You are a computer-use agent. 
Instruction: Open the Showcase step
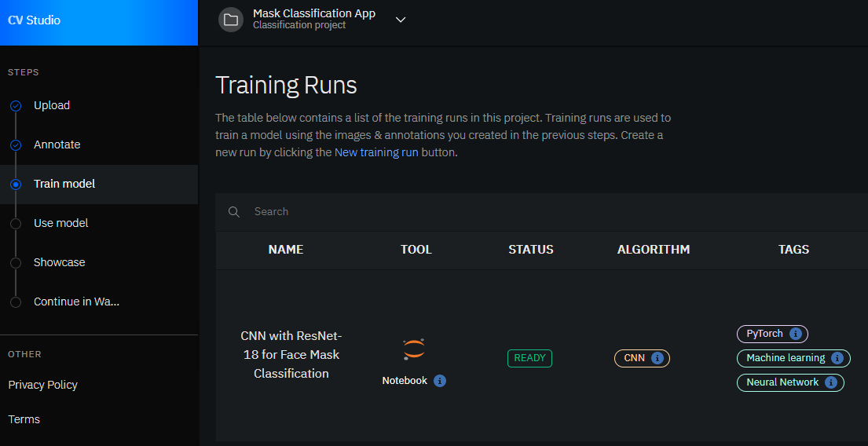59,262
